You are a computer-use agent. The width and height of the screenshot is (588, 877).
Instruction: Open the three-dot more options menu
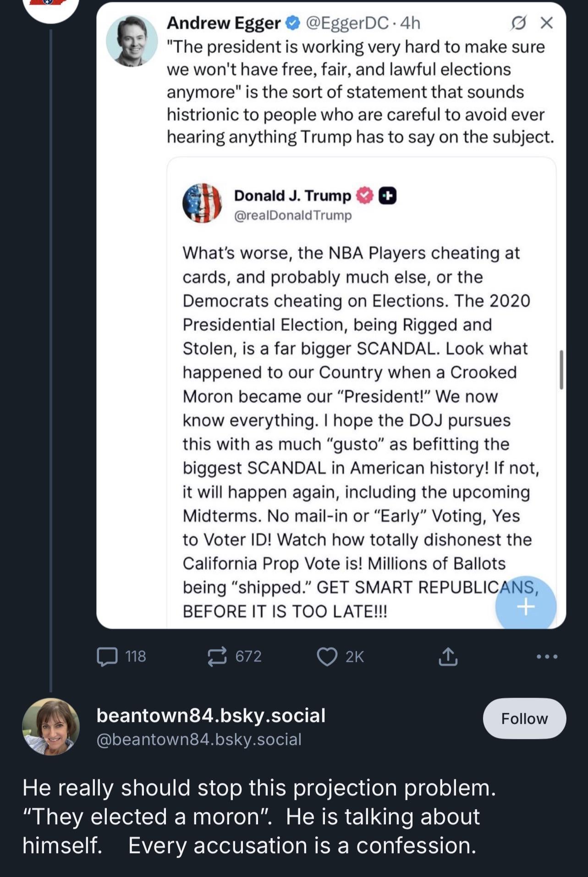547,656
